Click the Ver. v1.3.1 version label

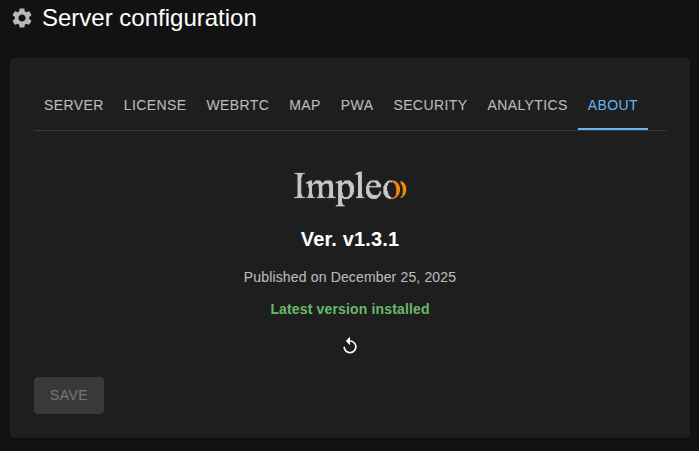click(x=350, y=239)
